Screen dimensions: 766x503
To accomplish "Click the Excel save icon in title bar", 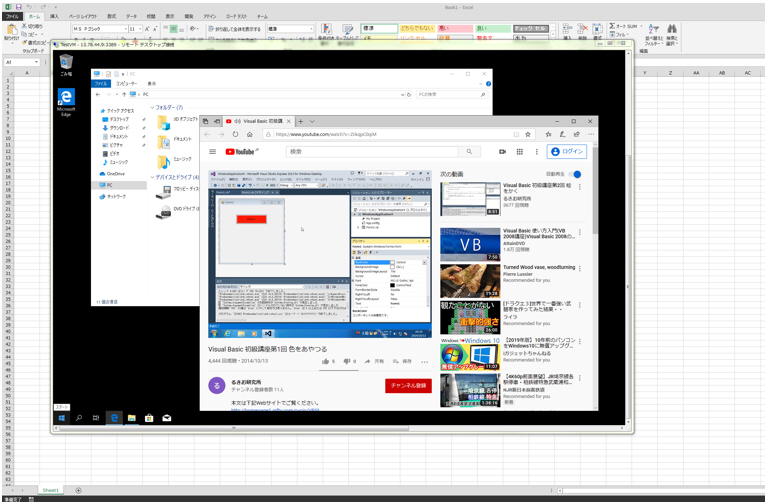I will click(18, 7).
